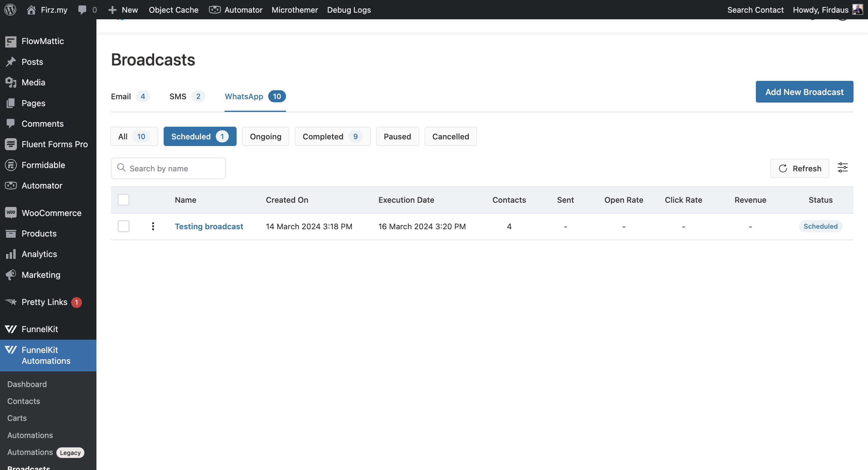Open Automations submenu item without Legacy badge

pyautogui.click(x=30, y=435)
